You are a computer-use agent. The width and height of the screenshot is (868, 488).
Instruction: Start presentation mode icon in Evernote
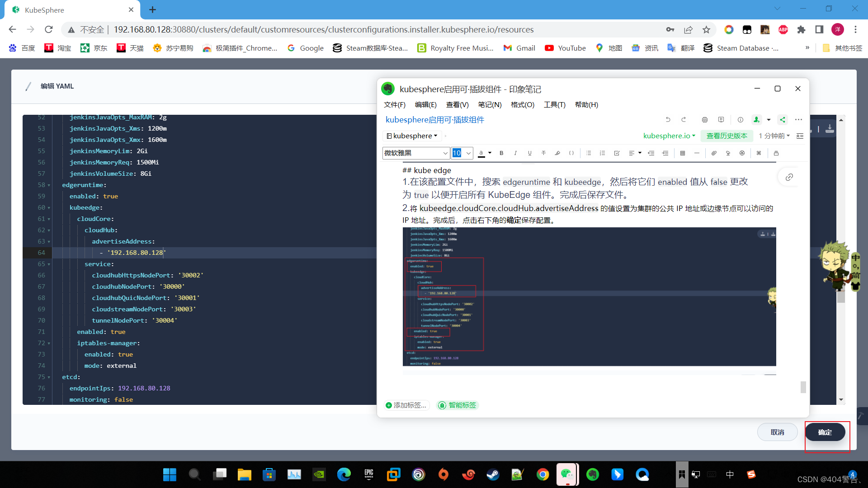[x=721, y=120]
